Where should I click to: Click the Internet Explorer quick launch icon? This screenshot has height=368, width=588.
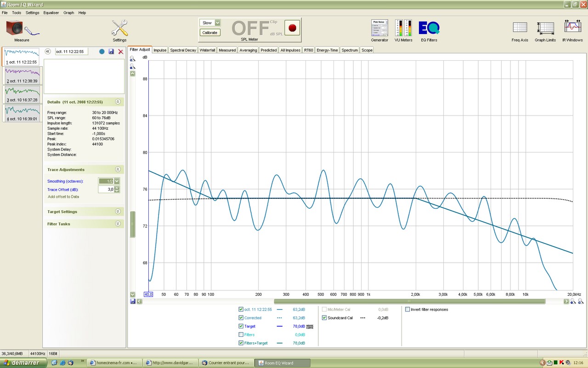tap(62, 363)
